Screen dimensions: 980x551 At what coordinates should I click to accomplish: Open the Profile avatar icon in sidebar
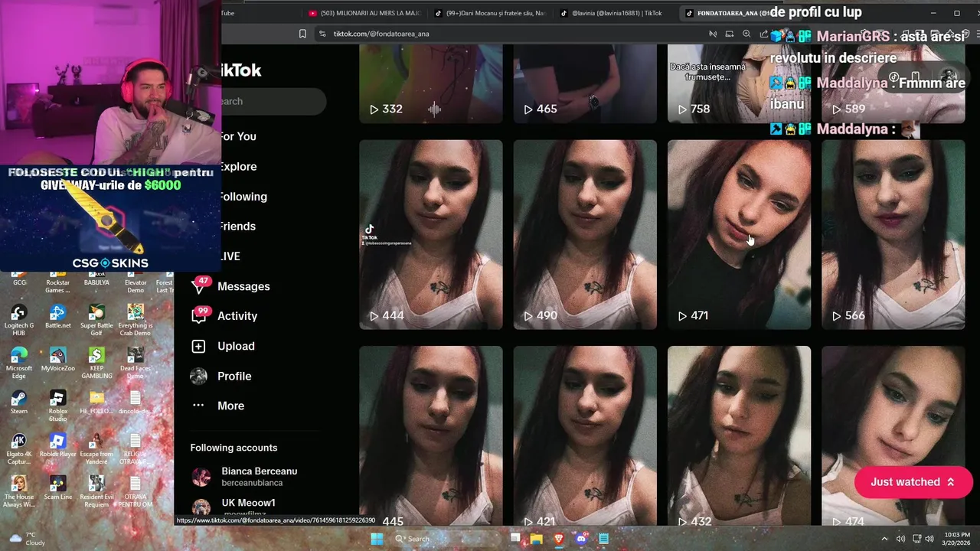198,376
